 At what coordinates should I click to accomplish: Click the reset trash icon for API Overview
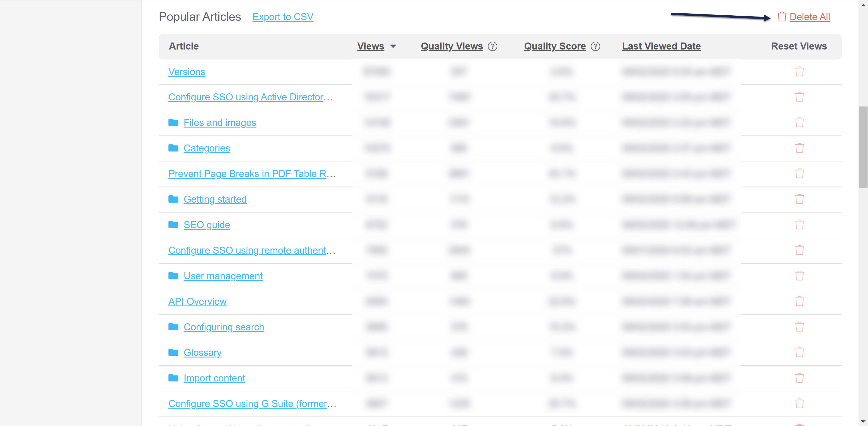point(799,301)
